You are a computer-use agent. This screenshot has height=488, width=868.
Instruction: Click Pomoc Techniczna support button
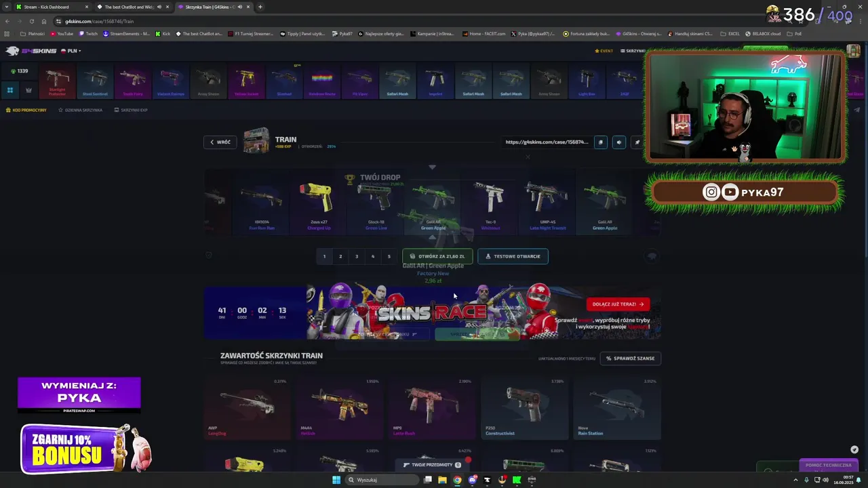point(828,465)
